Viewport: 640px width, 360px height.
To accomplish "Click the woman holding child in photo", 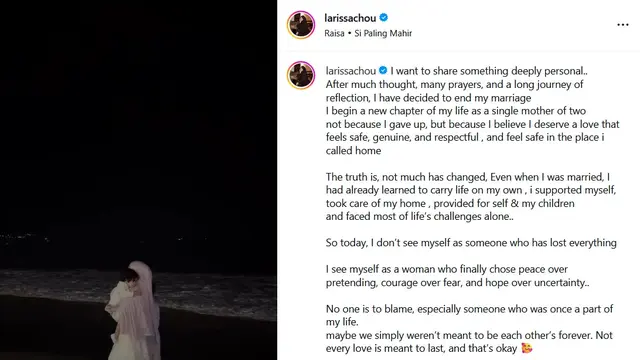I will tap(133, 311).
